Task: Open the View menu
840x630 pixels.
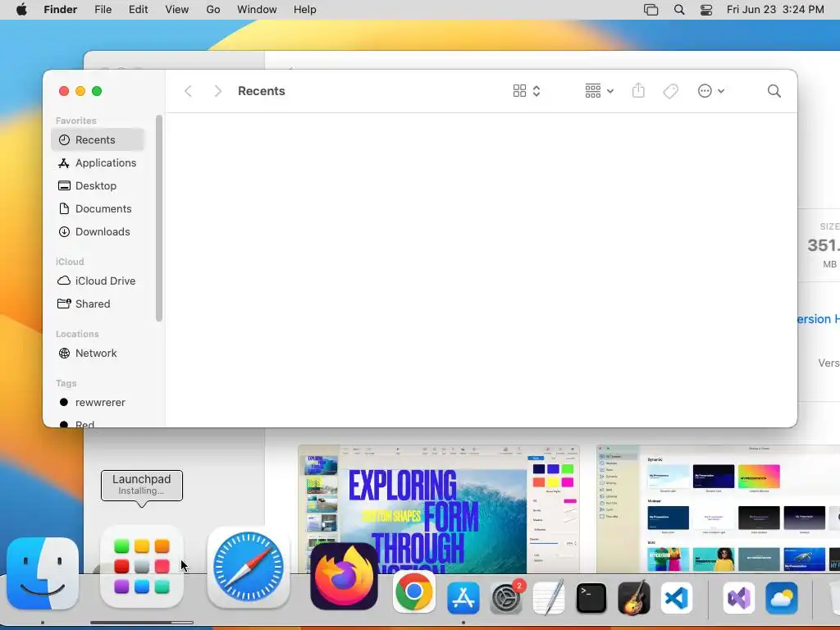Action: [x=177, y=10]
